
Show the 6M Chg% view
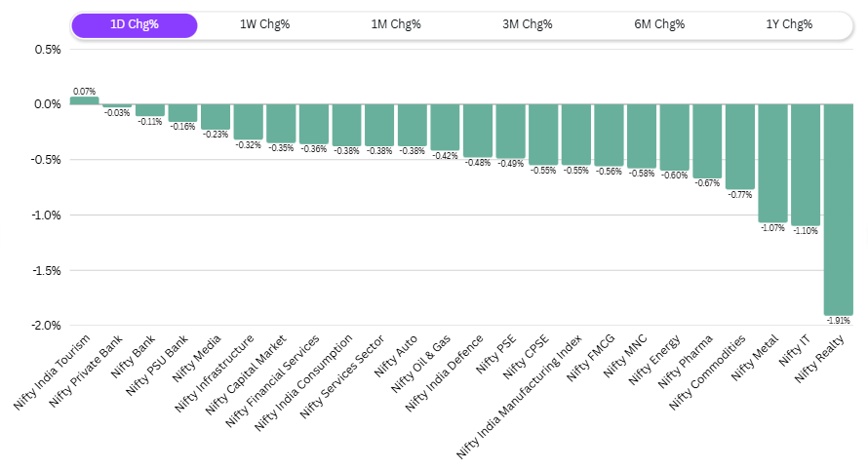tap(659, 24)
